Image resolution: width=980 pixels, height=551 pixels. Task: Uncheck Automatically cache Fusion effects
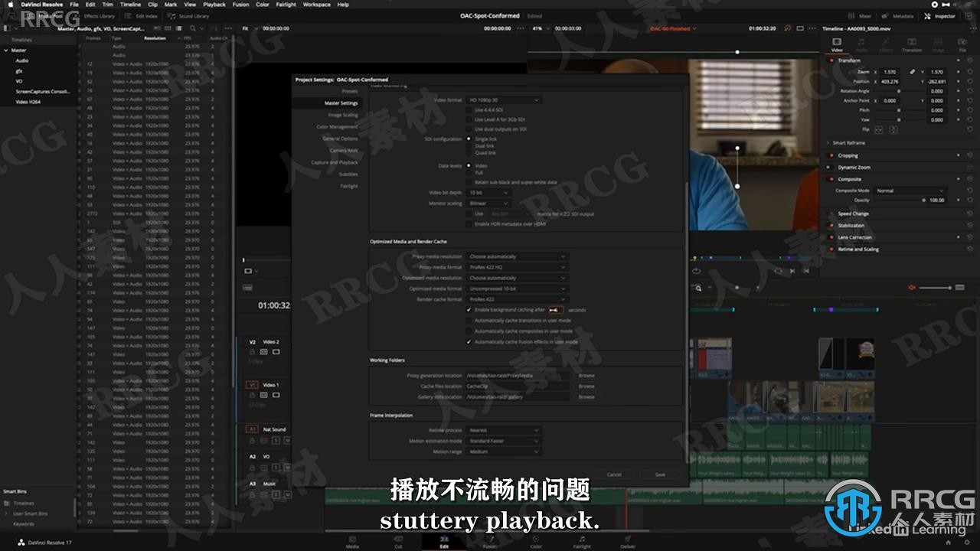click(469, 341)
